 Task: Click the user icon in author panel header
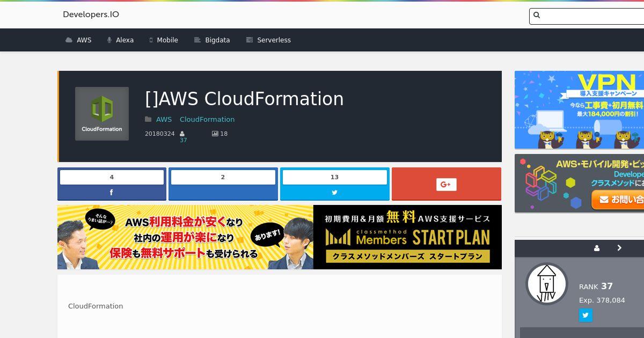click(x=597, y=248)
